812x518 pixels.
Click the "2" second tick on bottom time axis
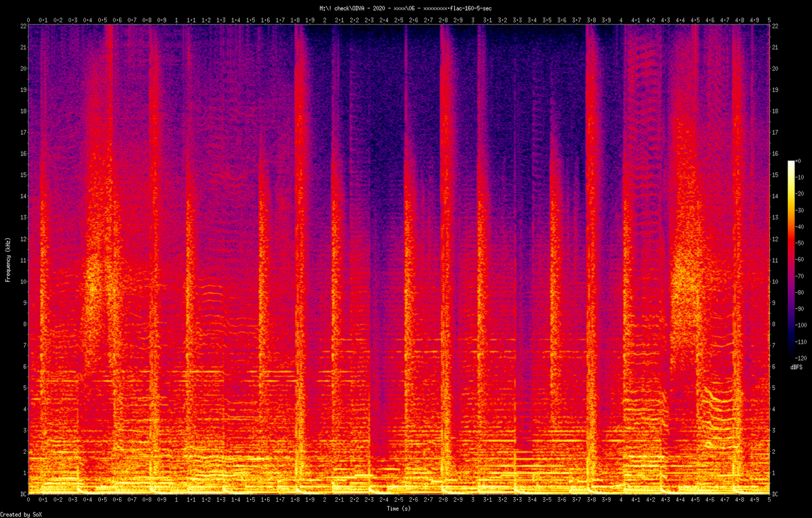pos(325,500)
